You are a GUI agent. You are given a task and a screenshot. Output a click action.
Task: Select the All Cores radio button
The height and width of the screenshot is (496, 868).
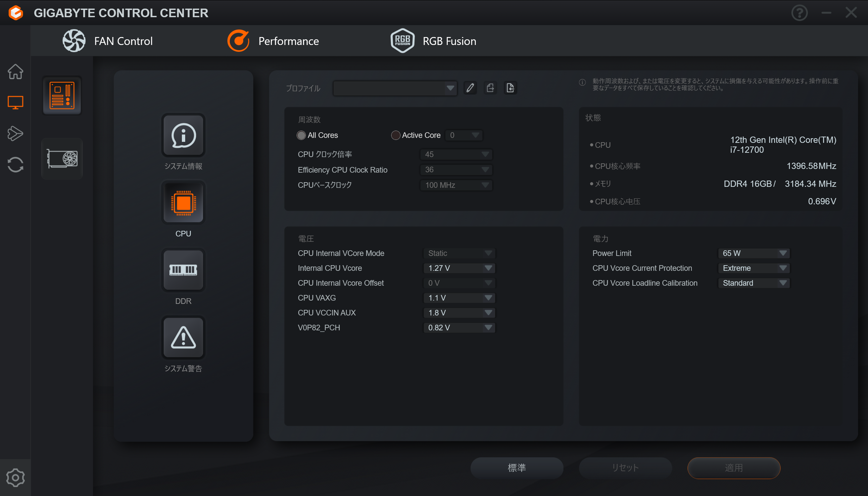click(x=301, y=135)
